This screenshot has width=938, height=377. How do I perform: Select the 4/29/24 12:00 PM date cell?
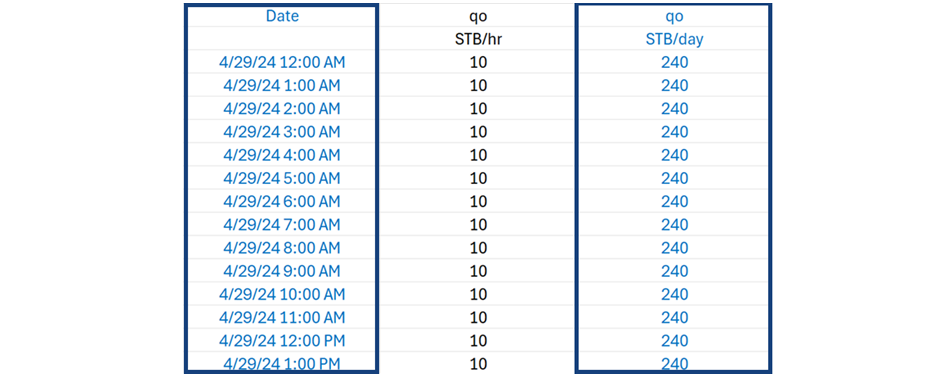coord(282,340)
